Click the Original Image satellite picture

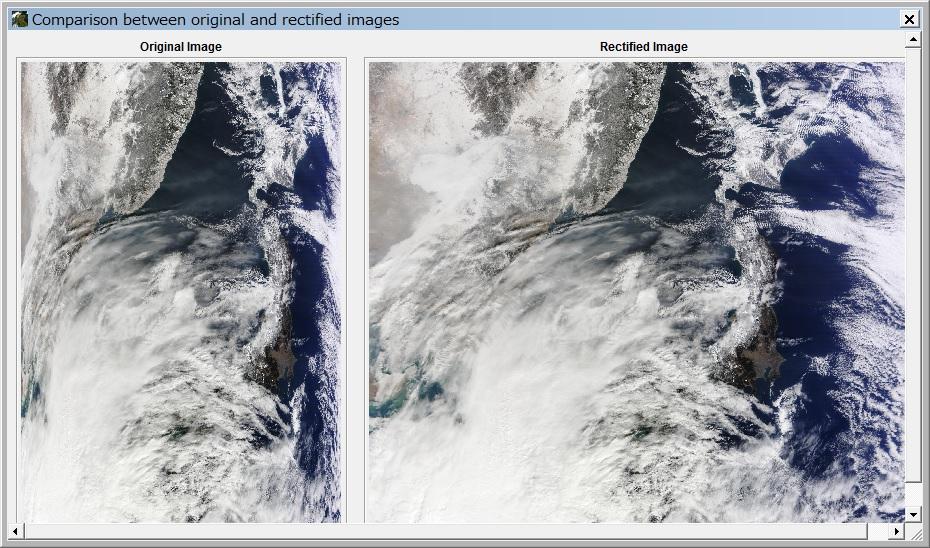pos(181,292)
